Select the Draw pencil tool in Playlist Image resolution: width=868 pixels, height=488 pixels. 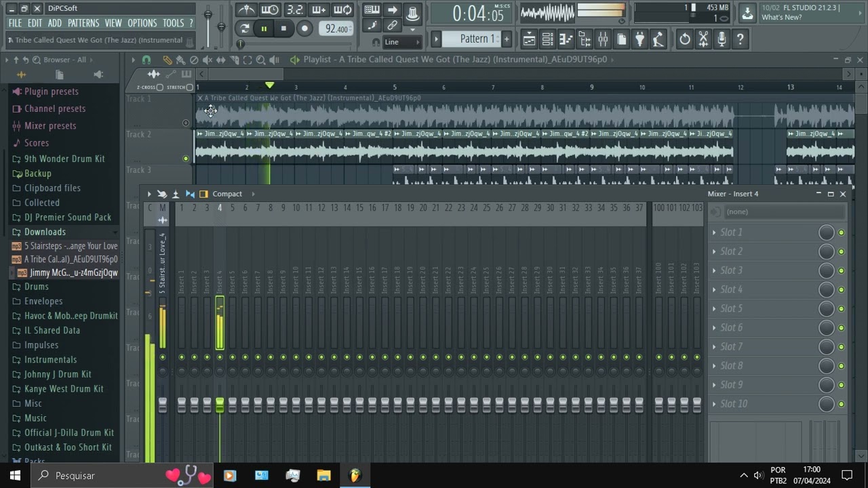click(x=167, y=60)
